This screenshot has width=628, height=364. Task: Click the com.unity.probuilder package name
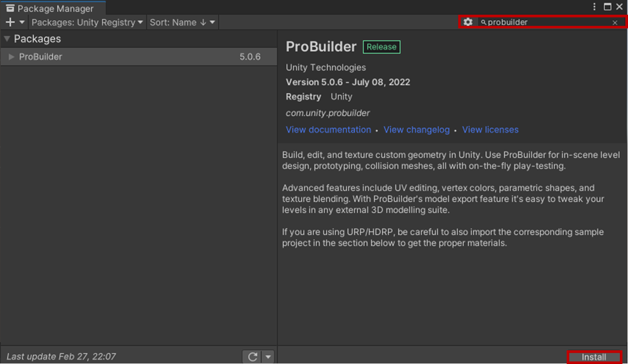[x=328, y=113]
